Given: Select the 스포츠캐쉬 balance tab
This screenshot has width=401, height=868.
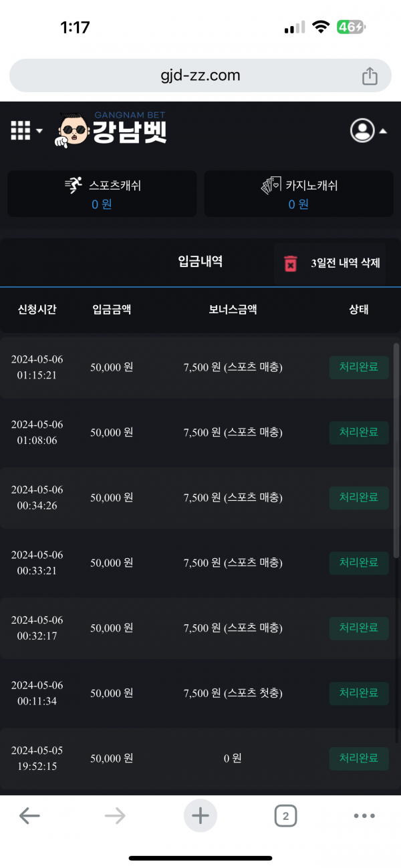Looking at the screenshot, I should 102,194.
